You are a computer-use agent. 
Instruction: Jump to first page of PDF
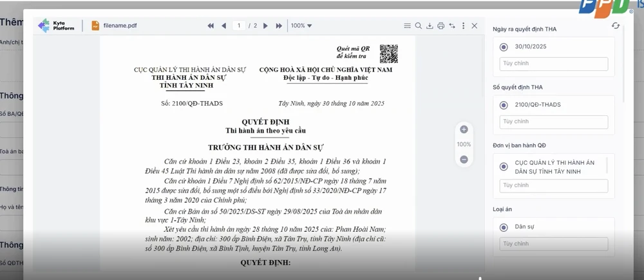pos(211,26)
